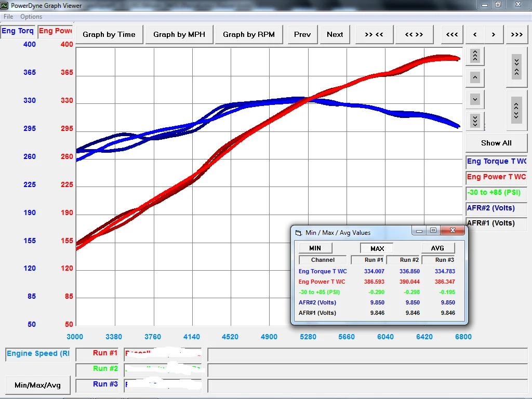
Task: Click the Run #2 label at the bottom
Action: [97, 369]
